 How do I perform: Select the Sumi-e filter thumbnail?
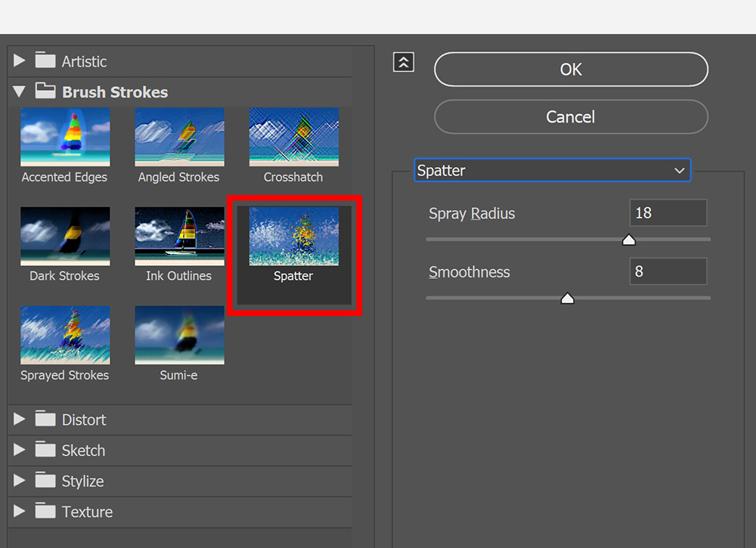(179, 335)
